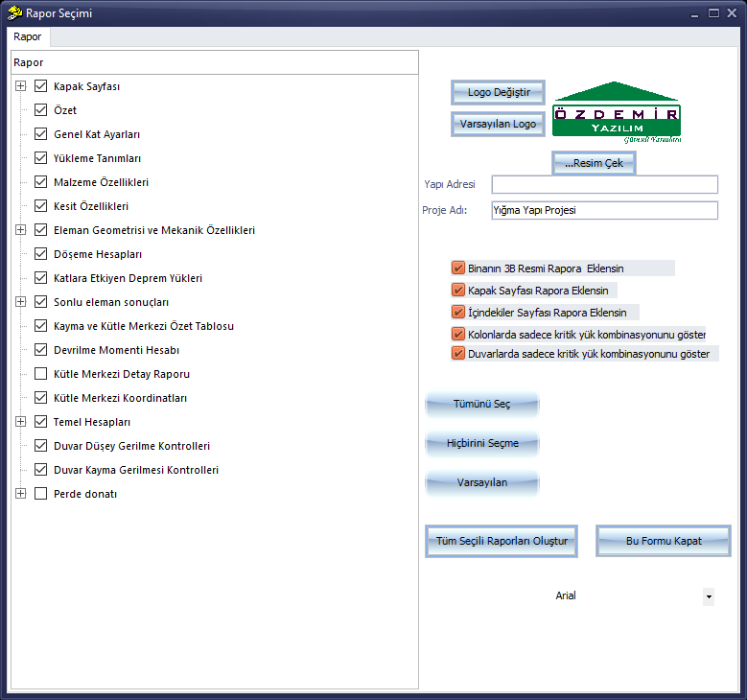
Task: Enable Kütle Merkezi Detay Raporu checkbox
Action: pos(41,374)
